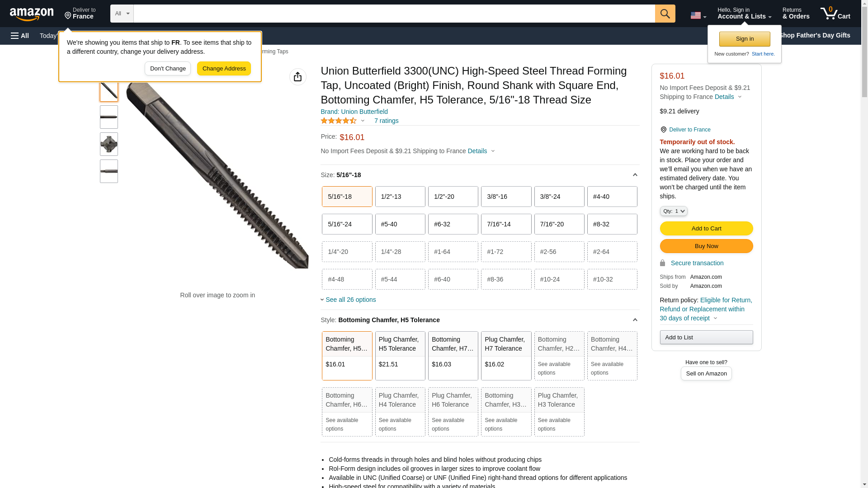Open the search category All dropdown
868x488 pixels.
(x=122, y=14)
